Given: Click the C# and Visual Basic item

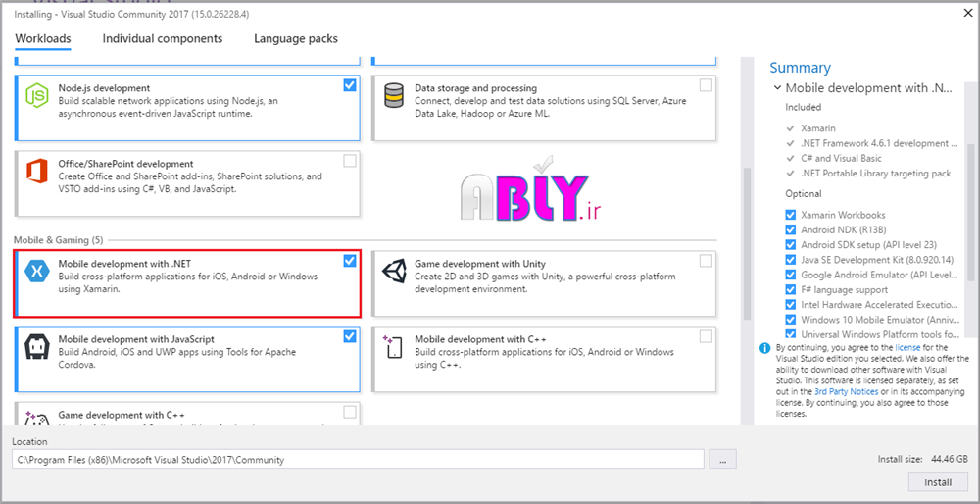Looking at the screenshot, I should pos(842,158).
